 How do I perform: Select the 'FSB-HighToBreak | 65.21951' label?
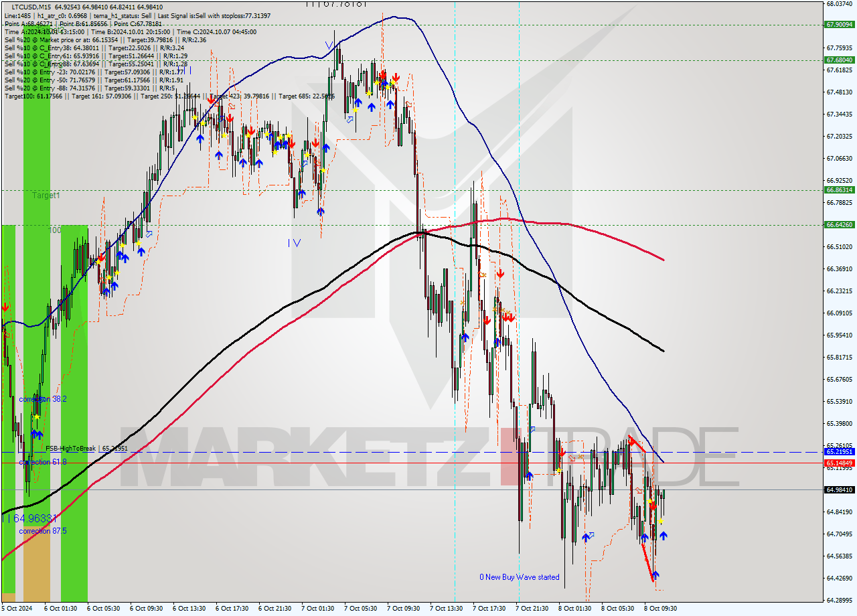click(86, 448)
